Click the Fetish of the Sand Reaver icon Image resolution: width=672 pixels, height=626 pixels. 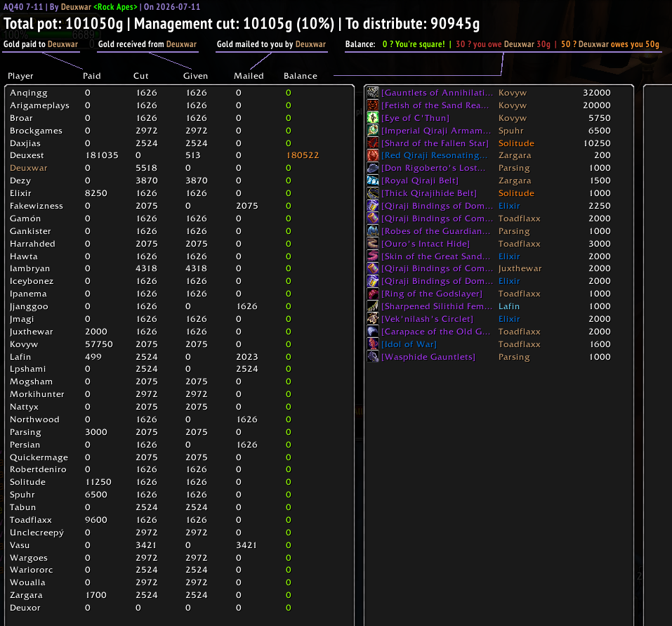pos(373,105)
